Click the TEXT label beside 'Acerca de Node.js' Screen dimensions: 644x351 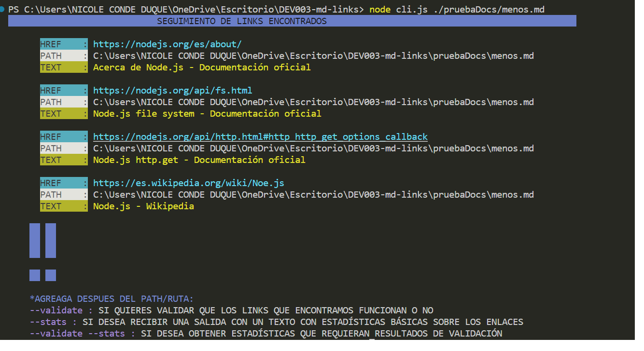pos(64,67)
